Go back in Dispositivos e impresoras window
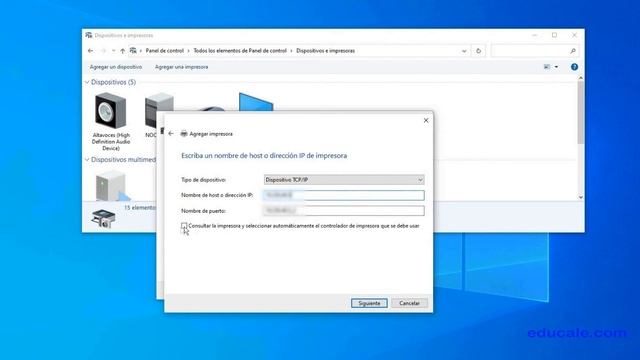The image size is (640, 360). 91,51
